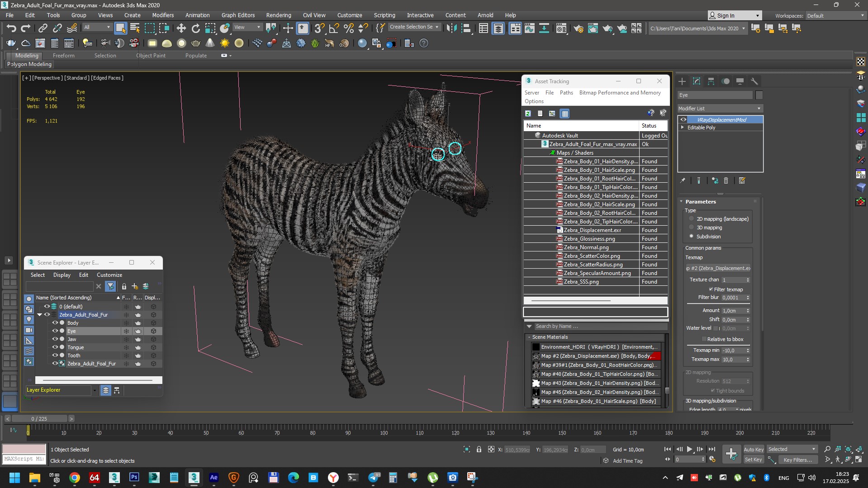
Task: Lock cell editing in Scene Explorer
Action: [x=124, y=286]
